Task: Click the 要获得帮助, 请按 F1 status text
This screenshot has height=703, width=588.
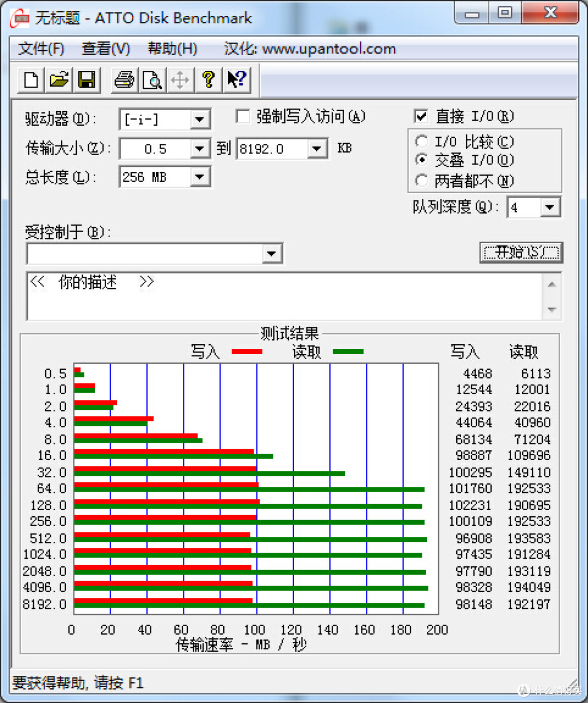Action: (x=78, y=683)
